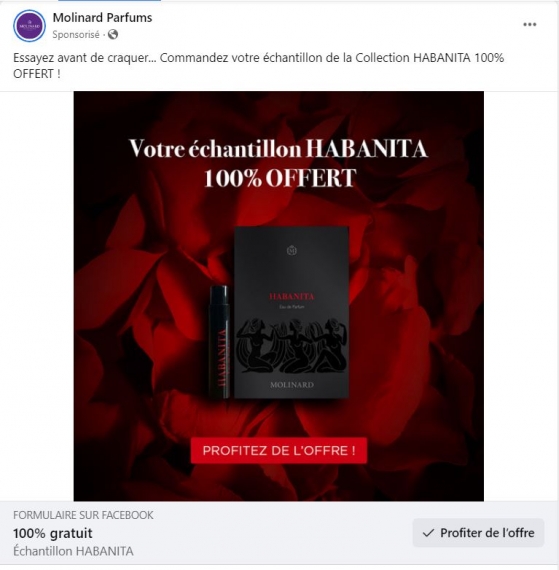Click the 100% gratuit headline
The image size is (559, 570).
point(53,534)
